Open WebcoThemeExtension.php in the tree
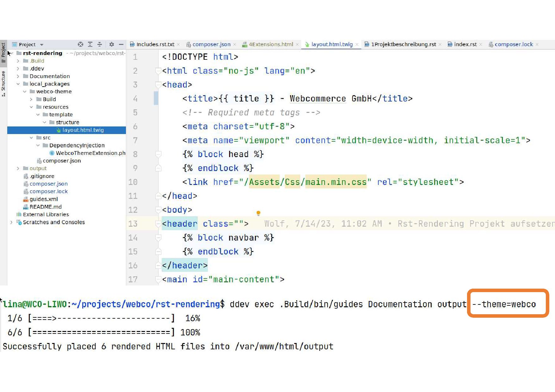555x392 pixels. click(90, 153)
